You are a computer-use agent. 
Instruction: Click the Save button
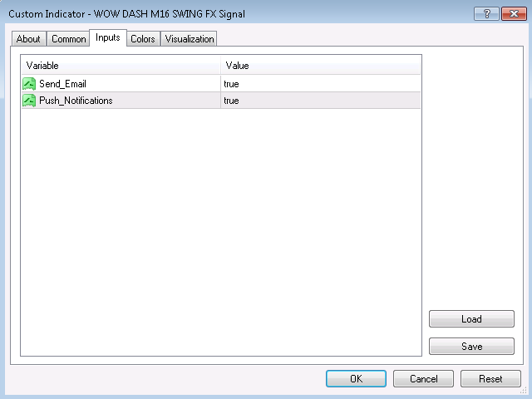tap(471, 347)
